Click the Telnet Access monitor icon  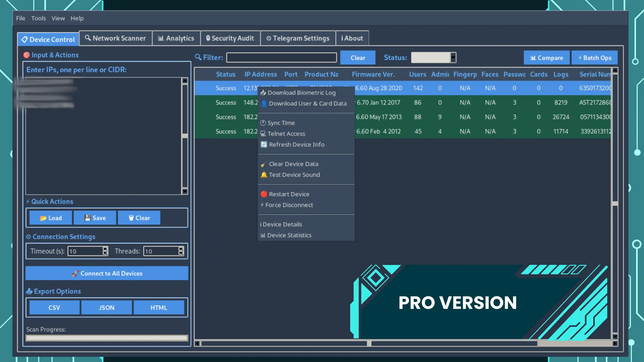263,134
